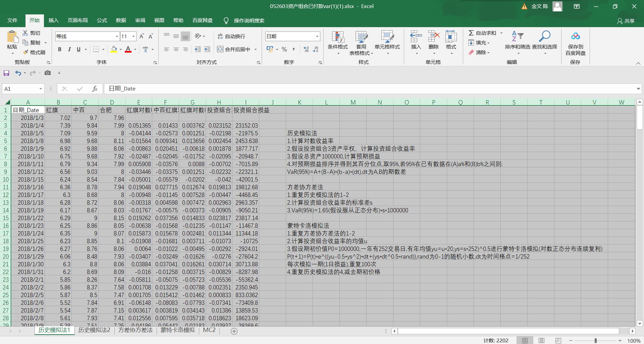644x344 pixels.
Task: Switch to Insert (插入) ribbon tab
Action: coord(54,20)
